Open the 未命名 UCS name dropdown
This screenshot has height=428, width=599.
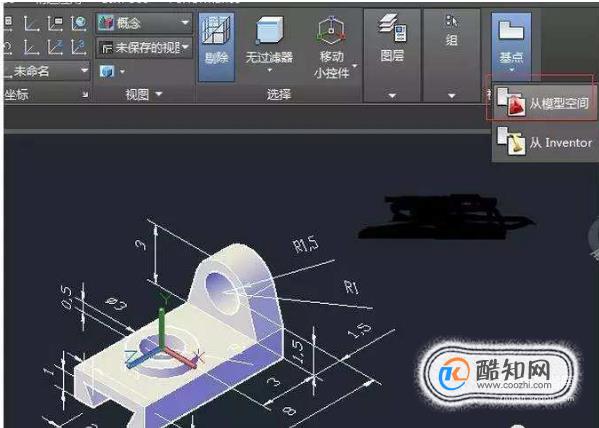coord(47,71)
